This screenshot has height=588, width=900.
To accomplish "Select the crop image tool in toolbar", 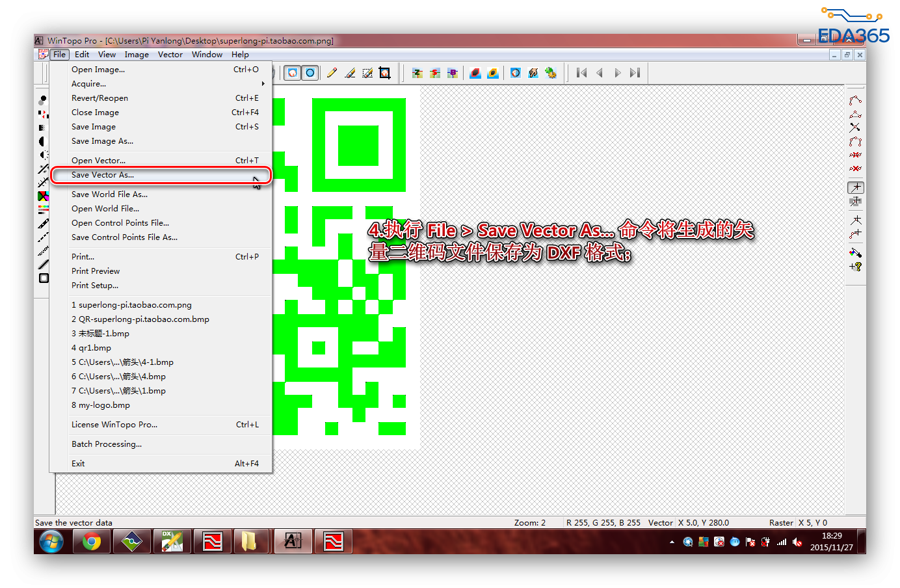I will coord(385,73).
